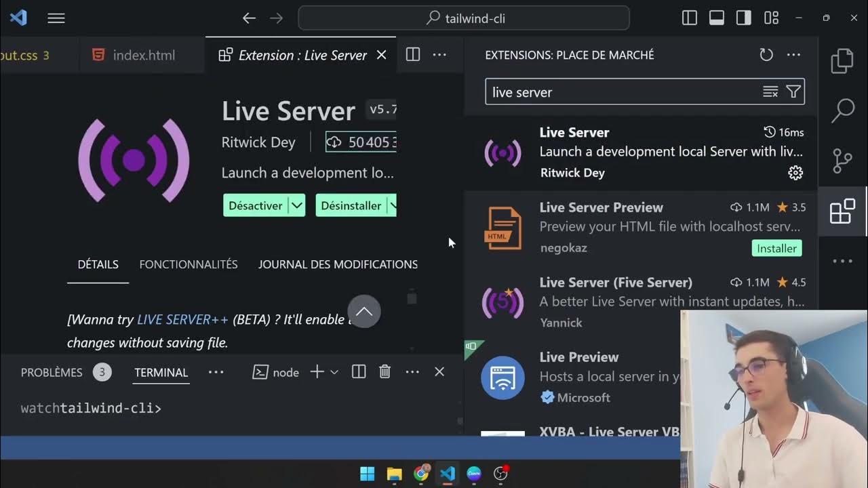
Task: Click the install count badge
Action: coord(361,142)
